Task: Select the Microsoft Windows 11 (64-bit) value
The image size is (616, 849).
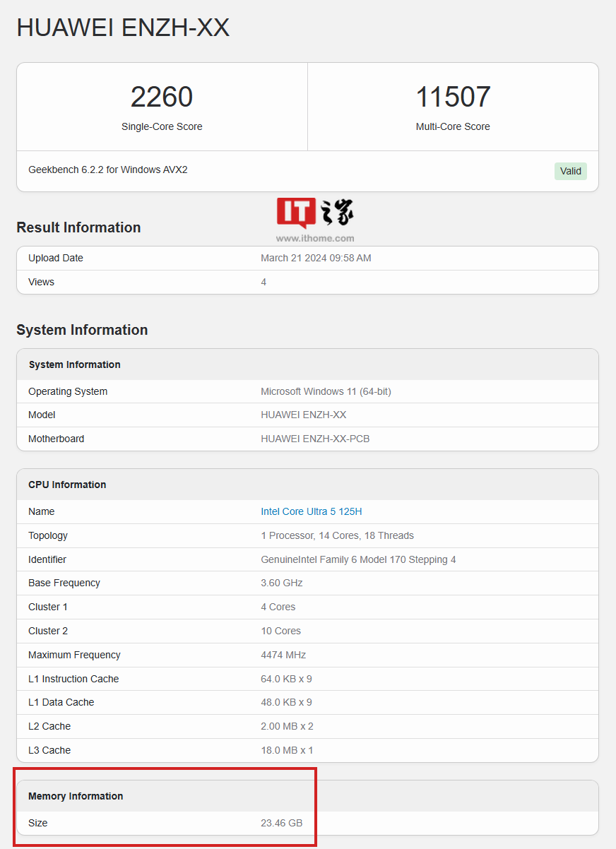Action: (326, 391)
